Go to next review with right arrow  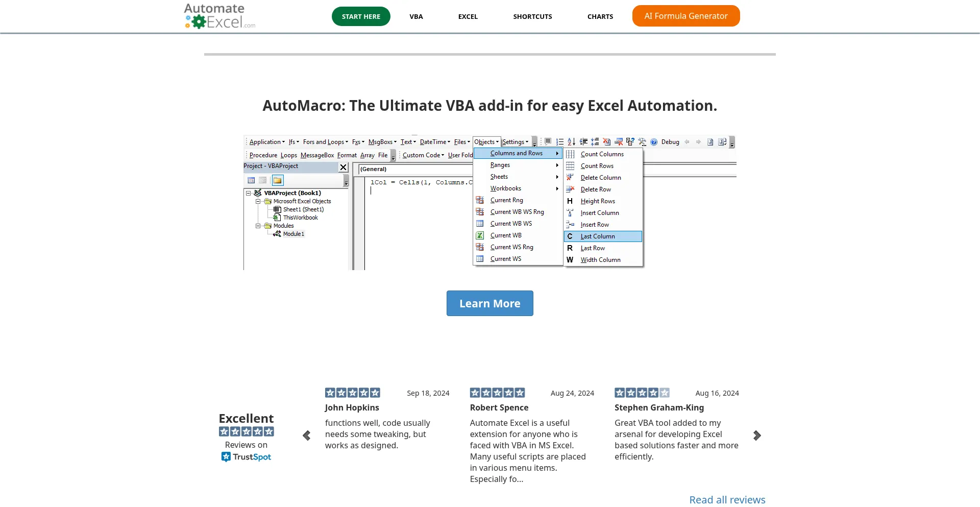757,436
